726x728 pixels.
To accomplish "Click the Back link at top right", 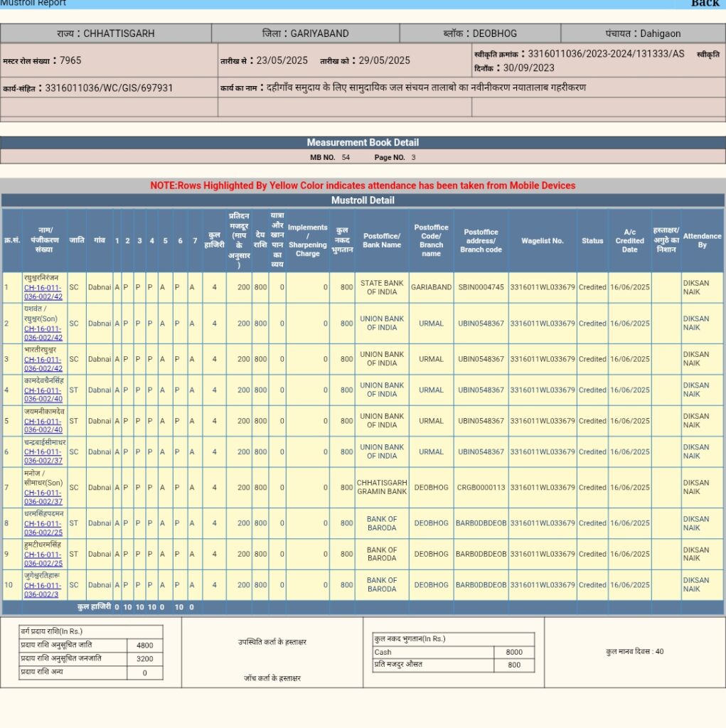I will pos(705,4).
